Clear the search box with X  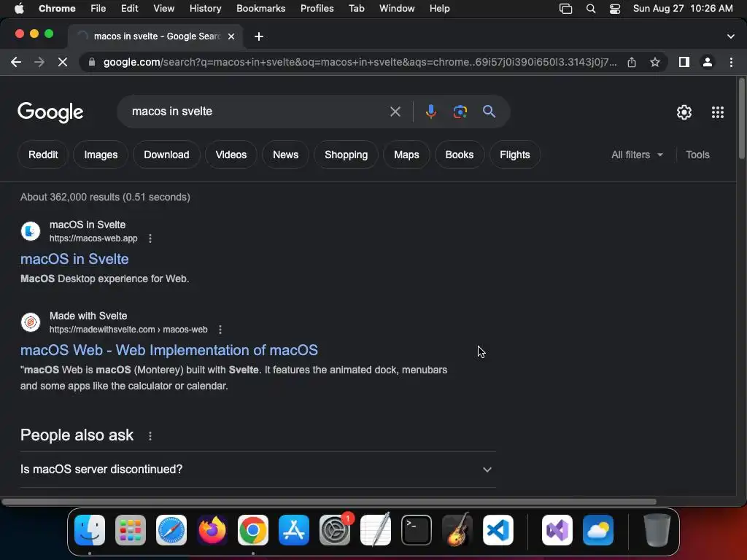(x=395, y=112)
